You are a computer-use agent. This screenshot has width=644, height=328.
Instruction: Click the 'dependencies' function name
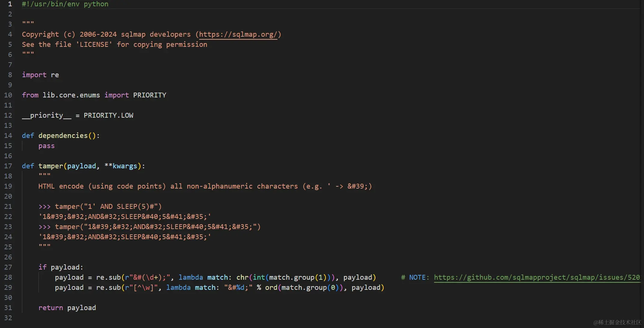point(63,135)
